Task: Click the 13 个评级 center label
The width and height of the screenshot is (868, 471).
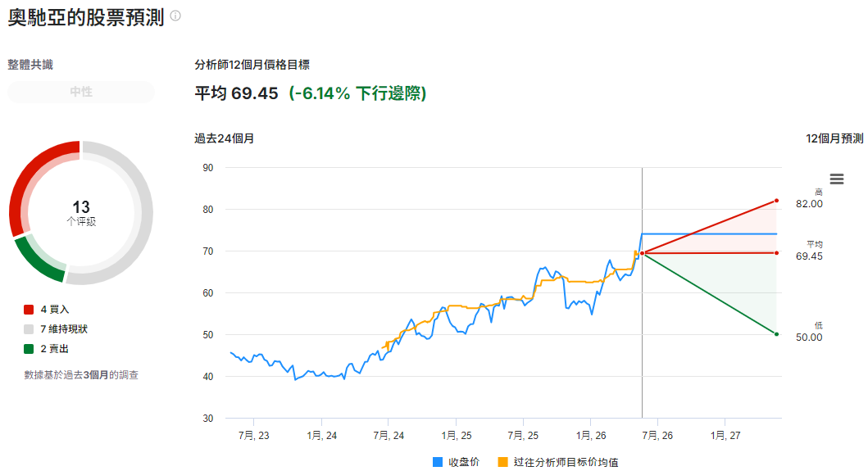Action: (x=81, y=212)
